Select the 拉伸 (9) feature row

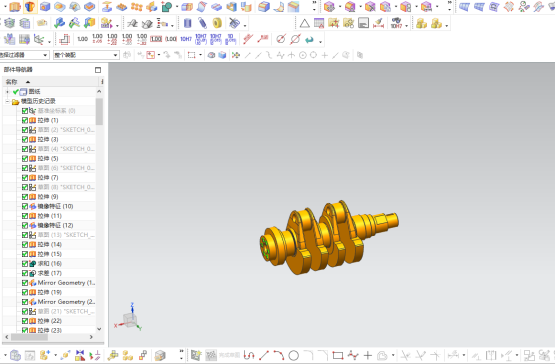point(49,197)
